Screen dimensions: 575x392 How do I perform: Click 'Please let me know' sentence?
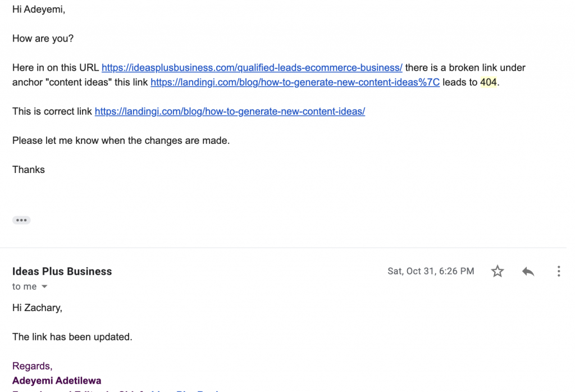(x=121, y=140)
